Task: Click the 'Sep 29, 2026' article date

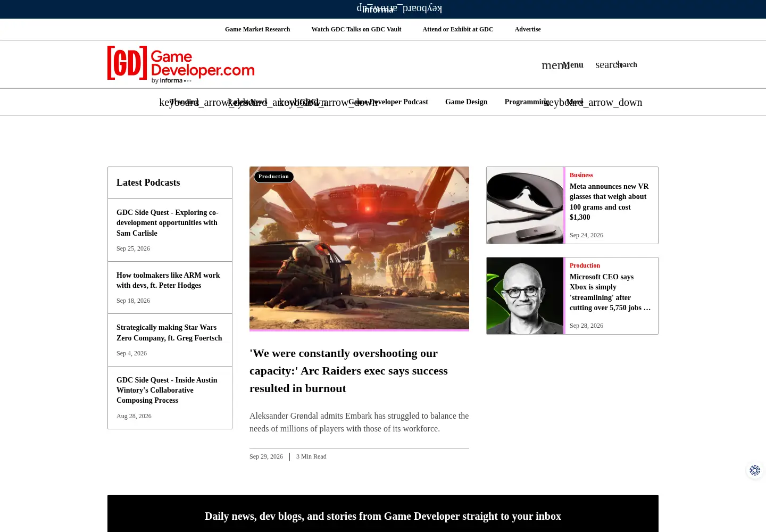Action: click(266, 456)
